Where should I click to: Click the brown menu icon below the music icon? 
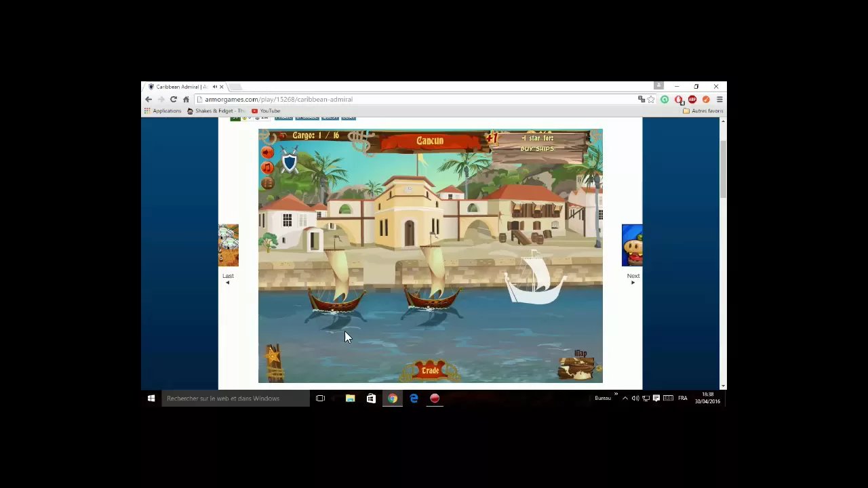[x=268, y=182]
